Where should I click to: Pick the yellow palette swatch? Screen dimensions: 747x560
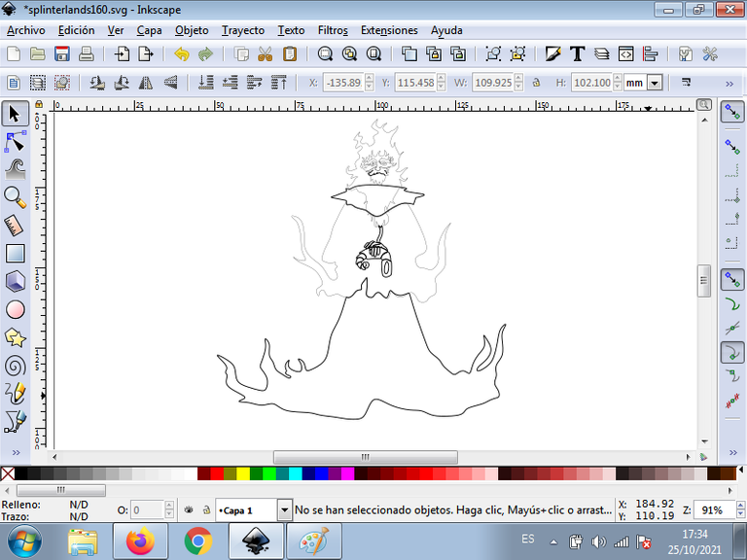[243, 473]
